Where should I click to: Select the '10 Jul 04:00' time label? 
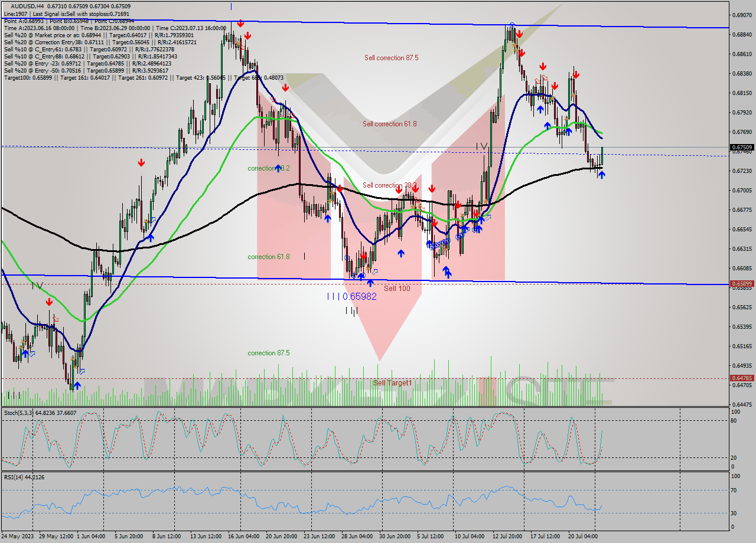[x=470, y=537]
